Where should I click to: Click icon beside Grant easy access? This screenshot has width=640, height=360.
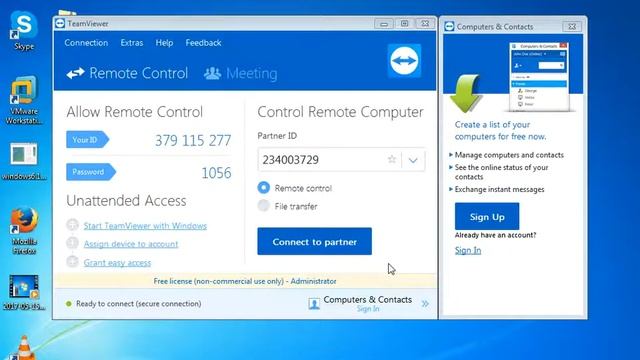click(x=72, y=262)
